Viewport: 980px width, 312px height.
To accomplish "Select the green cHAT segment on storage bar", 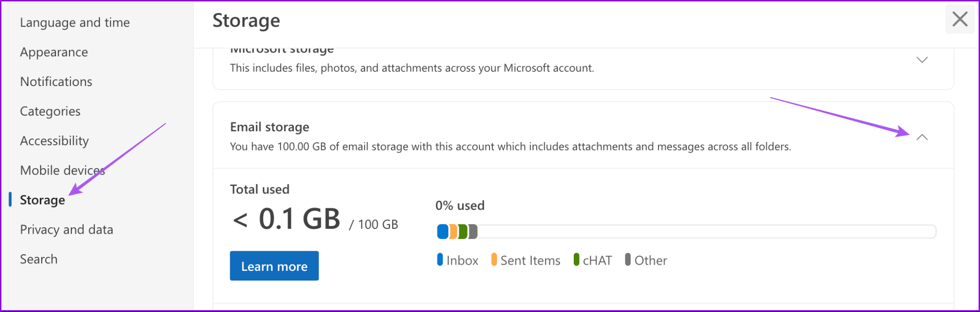I will click(x=462, y=231).
